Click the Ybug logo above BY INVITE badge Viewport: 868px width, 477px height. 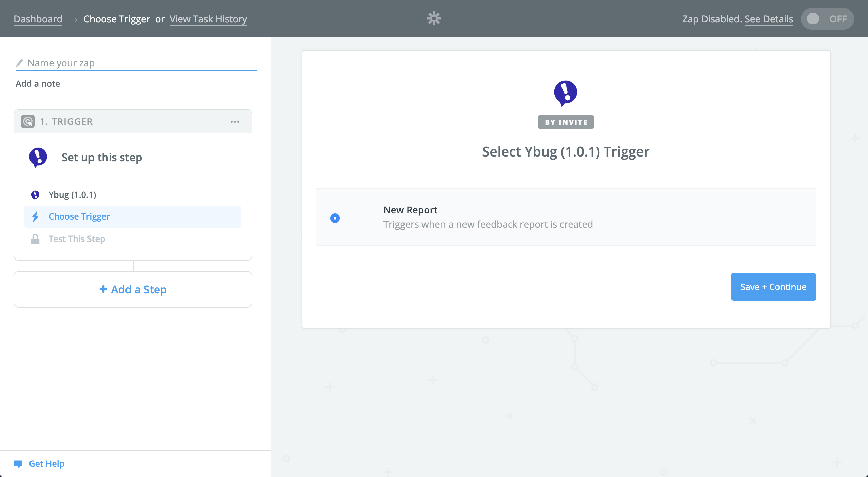coord(566,93)
